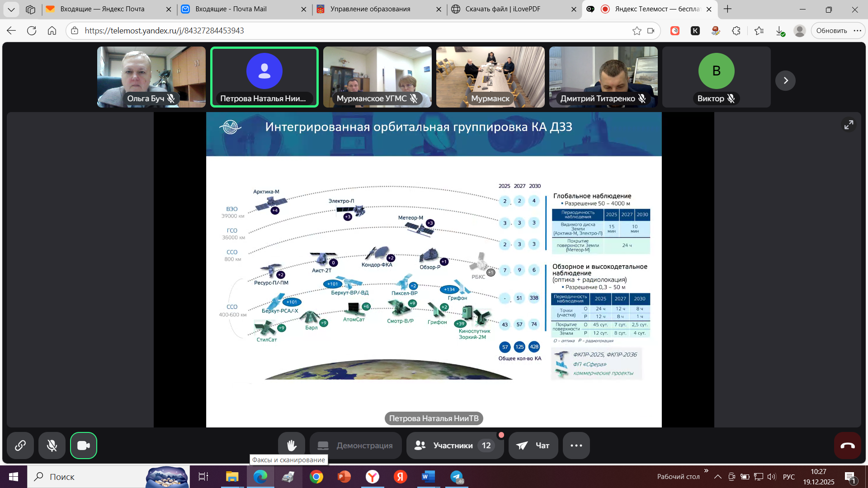
Task: Toggle the camera on/off button
Action: point(84,446)
